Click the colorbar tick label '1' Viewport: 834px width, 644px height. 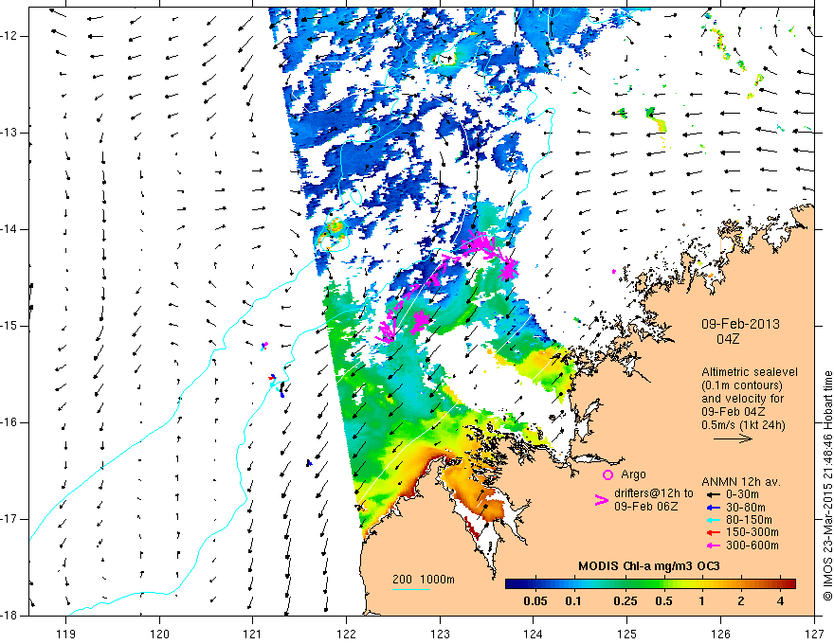coord(702,601)
